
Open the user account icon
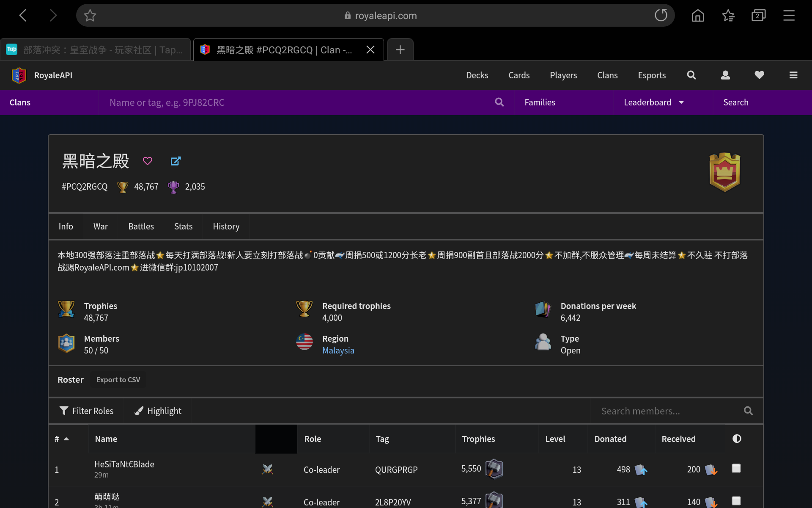tap(725, 75)
